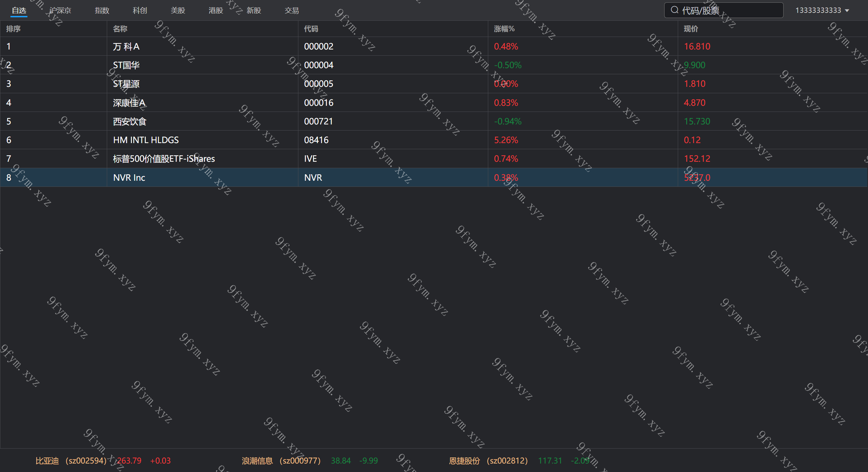This screenshot has height=472, width=868.
Task: Click the 38.84 footer price
Action: pyautogui.click(x=341, y=461)
